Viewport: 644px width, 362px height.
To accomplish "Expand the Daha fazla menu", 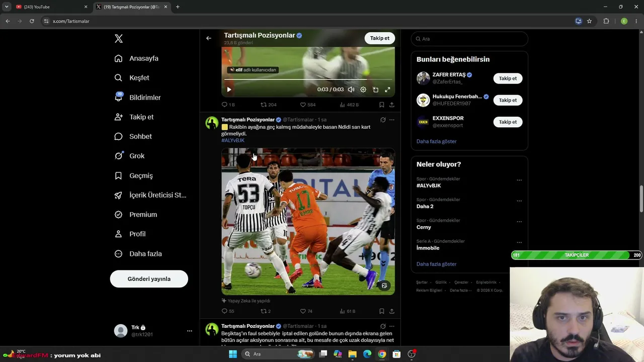I will [x=138, y=254].
